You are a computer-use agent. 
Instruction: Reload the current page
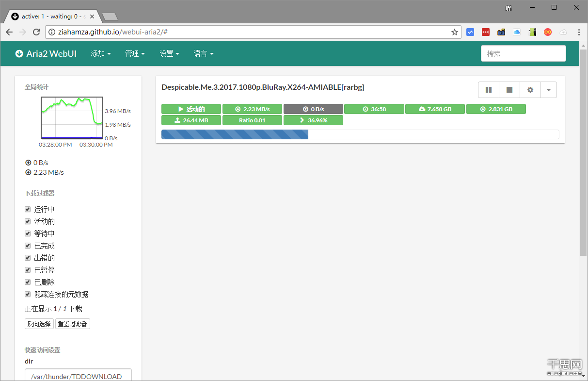click(x=36, y=32)
